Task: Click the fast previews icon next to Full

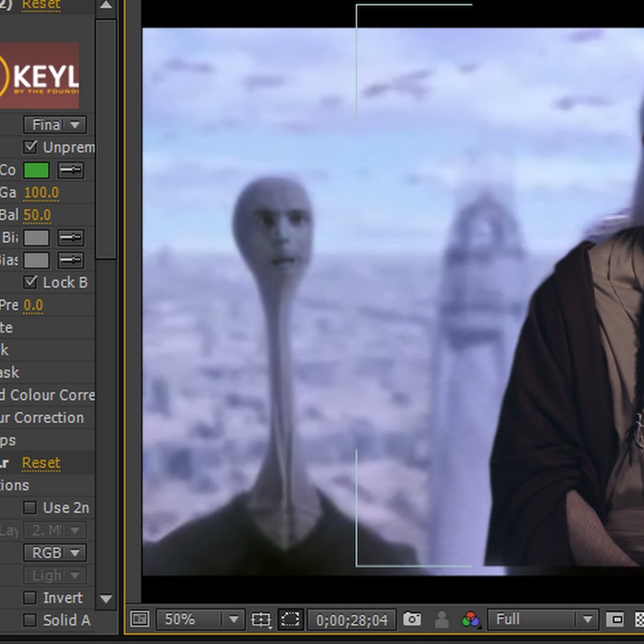Action: pyautogui.click(x=615, y=619)
